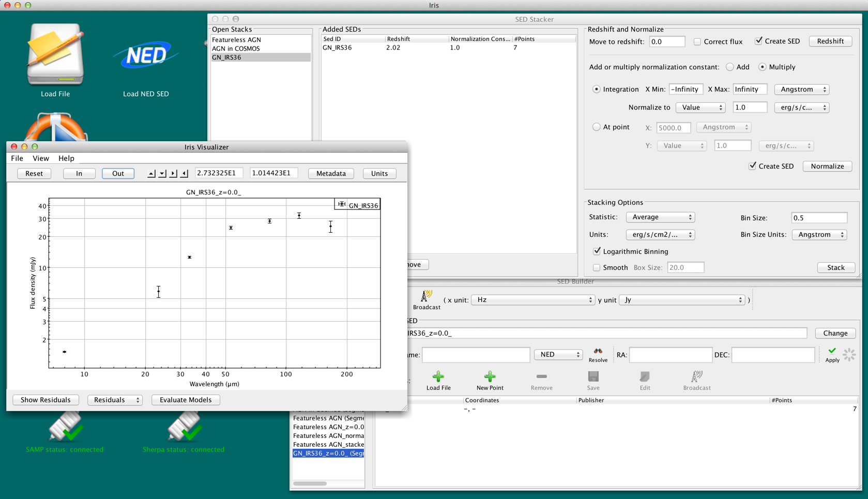The height and width of the screenshot is (499, 868).
Task: Click the Change button for SED name
Action: pos(835,333)
